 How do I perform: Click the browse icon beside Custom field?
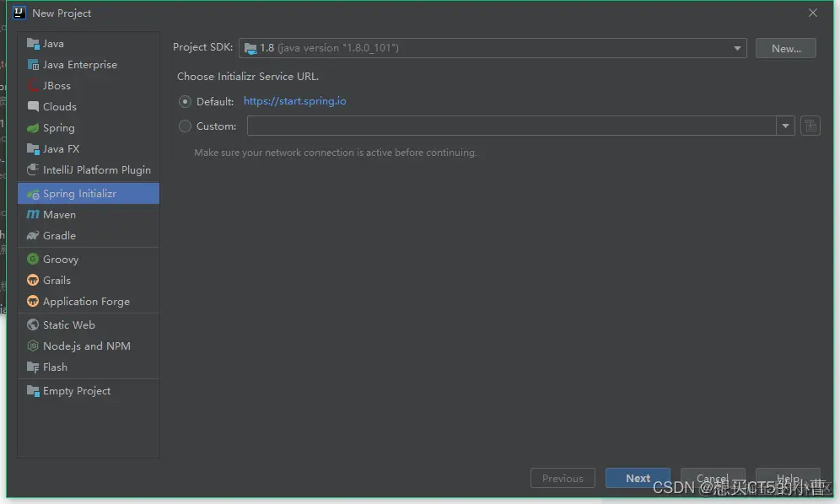pyautogui.click(x=810, y=126)
